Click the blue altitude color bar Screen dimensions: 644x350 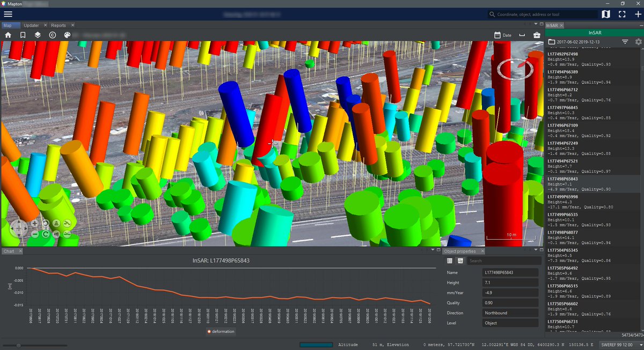click(x=316, y=344)
